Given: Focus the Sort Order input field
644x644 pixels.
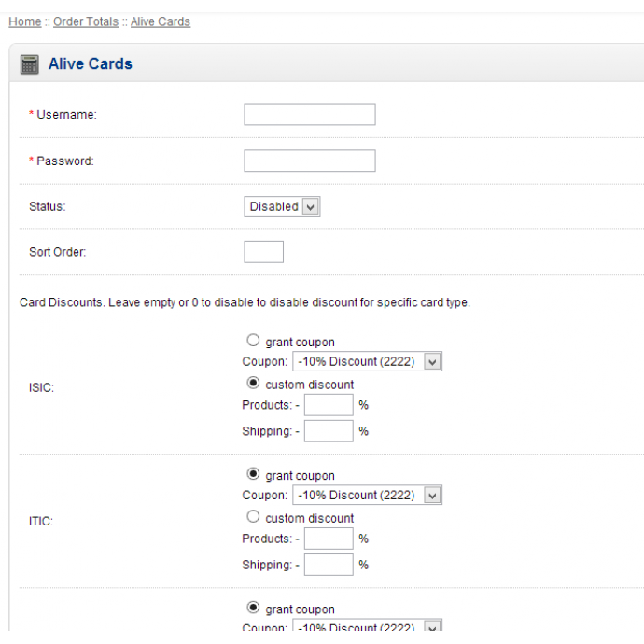Looking at the screenshot, I should tap(264, 252).
